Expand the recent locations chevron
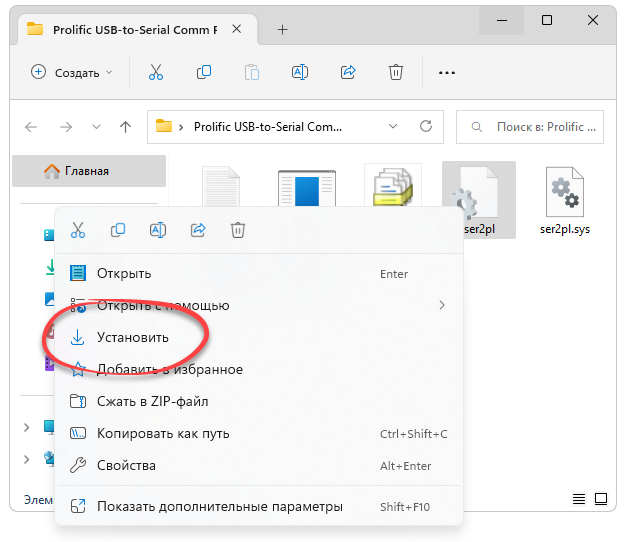This screenshot has width=627, height=542. tap(96, 127)
